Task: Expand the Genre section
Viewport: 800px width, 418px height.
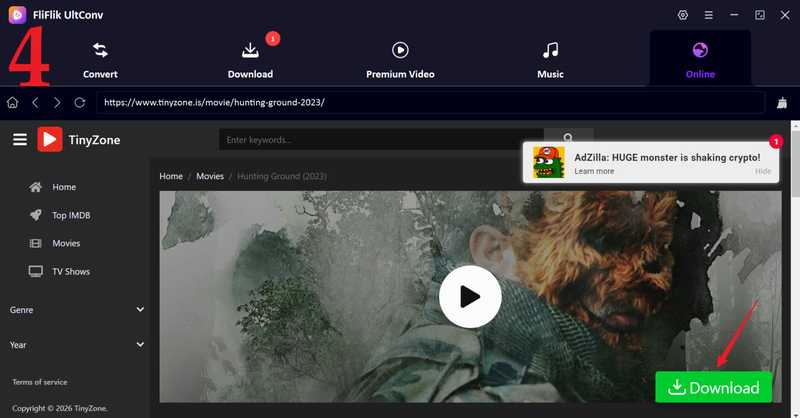Action: coord(77,310)
